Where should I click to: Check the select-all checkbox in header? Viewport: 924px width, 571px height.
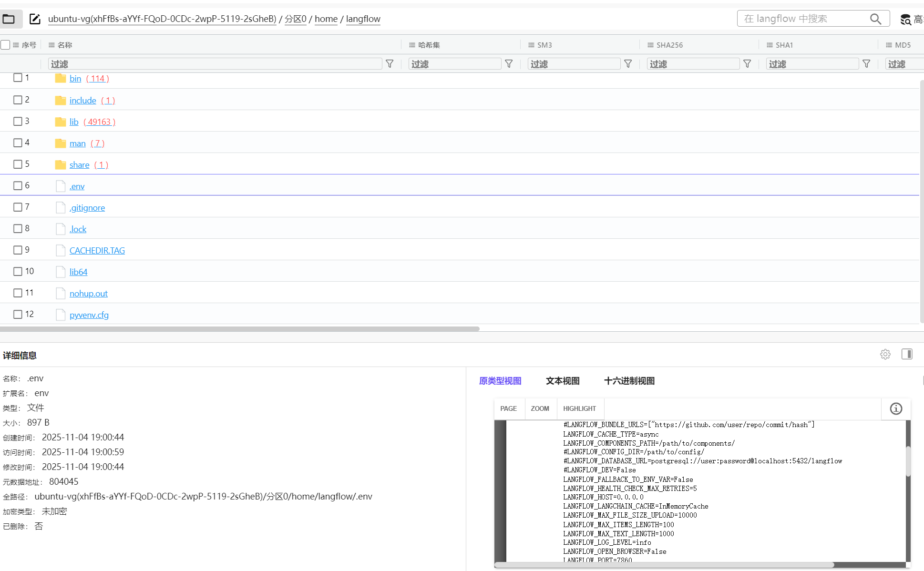pyautogui.click(x=6, y=45)
